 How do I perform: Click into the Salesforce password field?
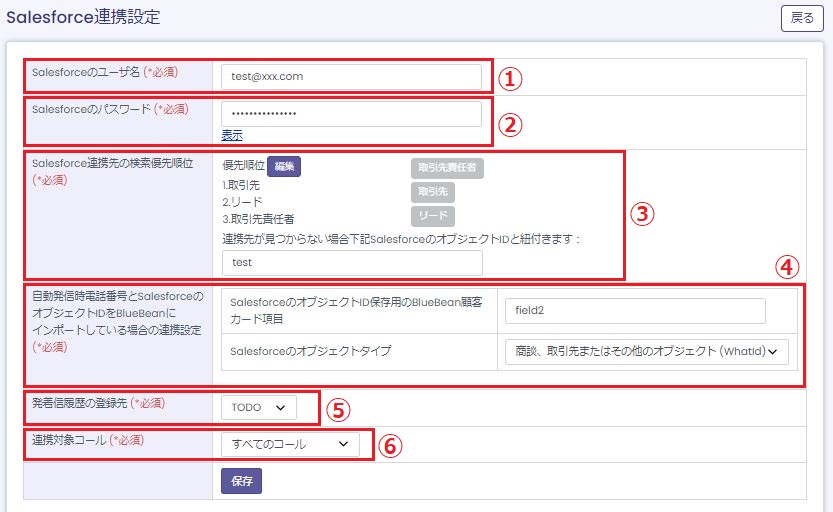coord(351,113)
